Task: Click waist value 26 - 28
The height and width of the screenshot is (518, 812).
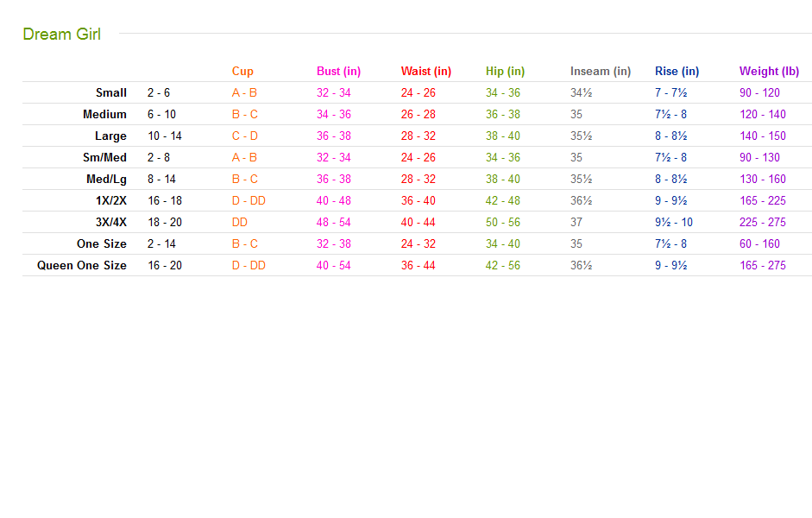Action: [x=418, y=115]
